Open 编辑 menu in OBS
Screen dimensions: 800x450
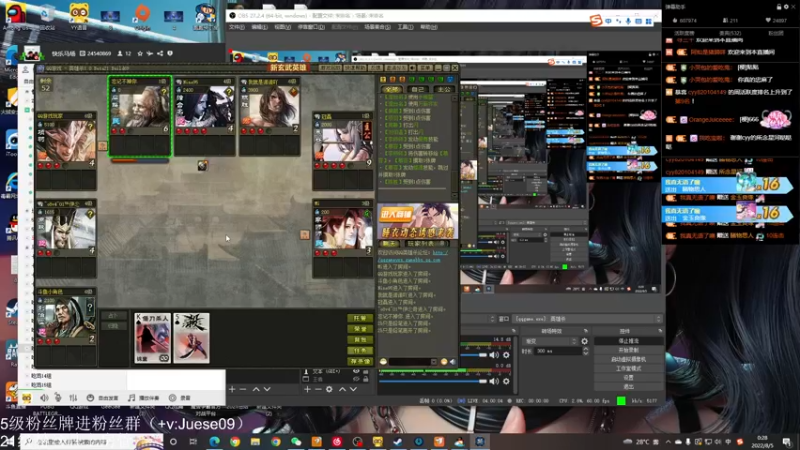259,27
